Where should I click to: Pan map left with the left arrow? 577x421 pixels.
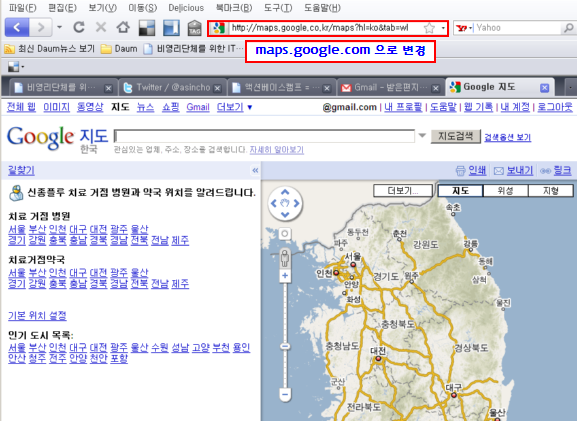(x=274, y=203)
